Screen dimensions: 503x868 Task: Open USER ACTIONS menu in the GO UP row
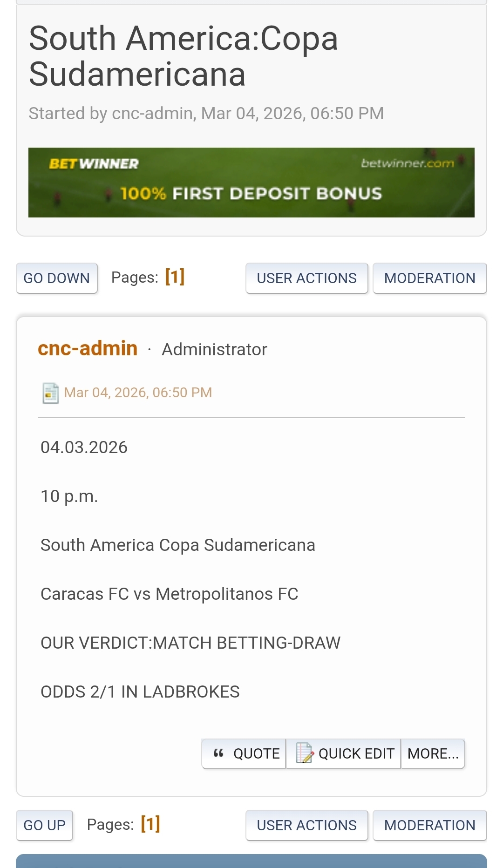coord(306,825)
